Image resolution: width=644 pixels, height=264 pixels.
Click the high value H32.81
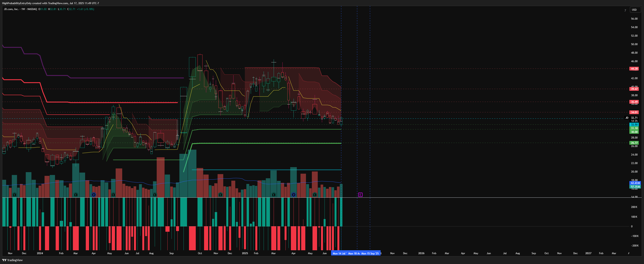click(52, 9)
